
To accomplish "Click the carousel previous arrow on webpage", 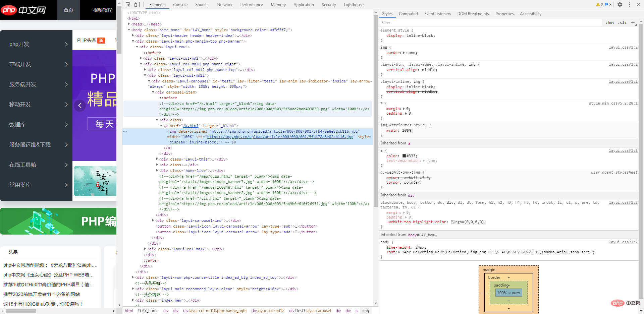I will 80,106.
